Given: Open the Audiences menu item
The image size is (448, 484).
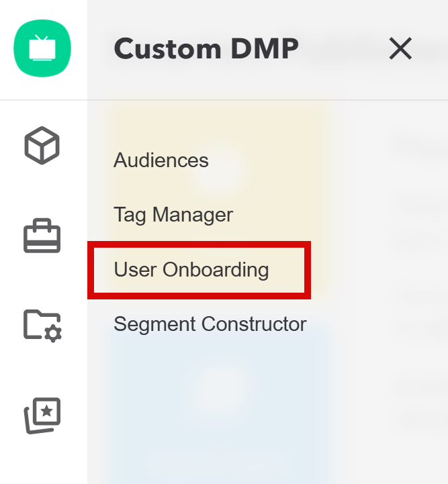Looking at the screenshot, I should point(161,160).
